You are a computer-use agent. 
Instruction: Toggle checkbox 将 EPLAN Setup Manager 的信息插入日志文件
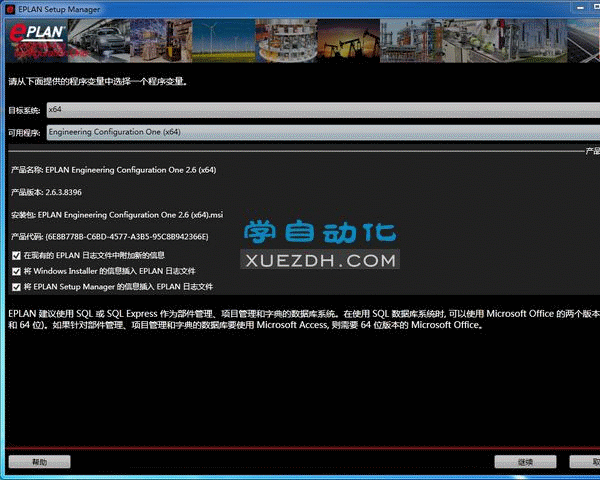16,287
